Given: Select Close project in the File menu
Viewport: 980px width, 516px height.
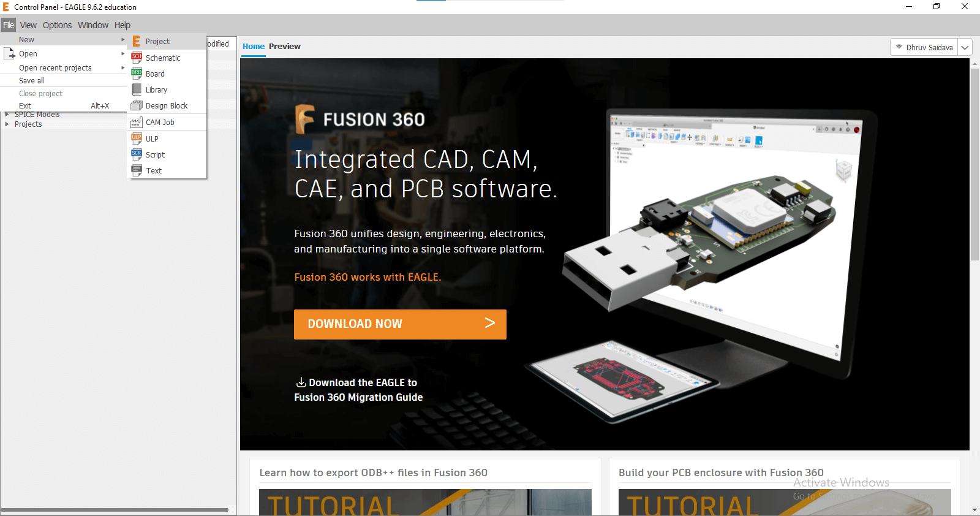Looking at the screenshot, I should point(64,93).
